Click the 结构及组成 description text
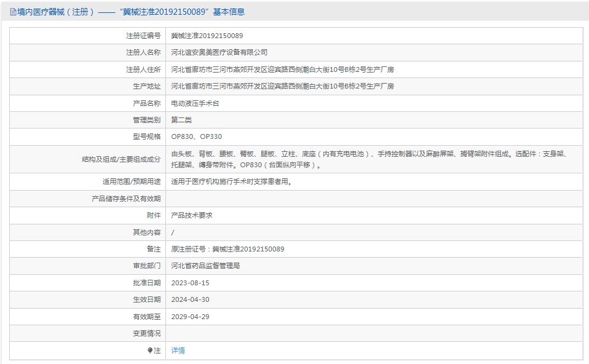This screenshot has width=589, height=364. (370, 159)
